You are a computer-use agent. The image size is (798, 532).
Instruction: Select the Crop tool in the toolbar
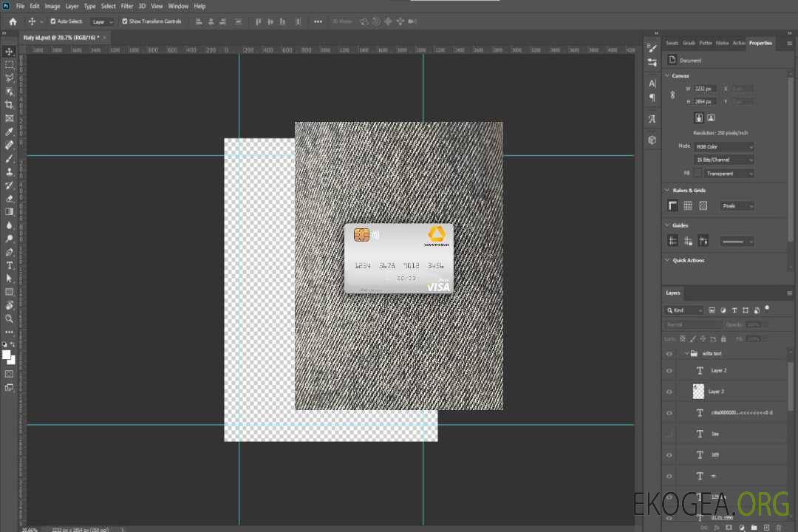tap(10, 105)
